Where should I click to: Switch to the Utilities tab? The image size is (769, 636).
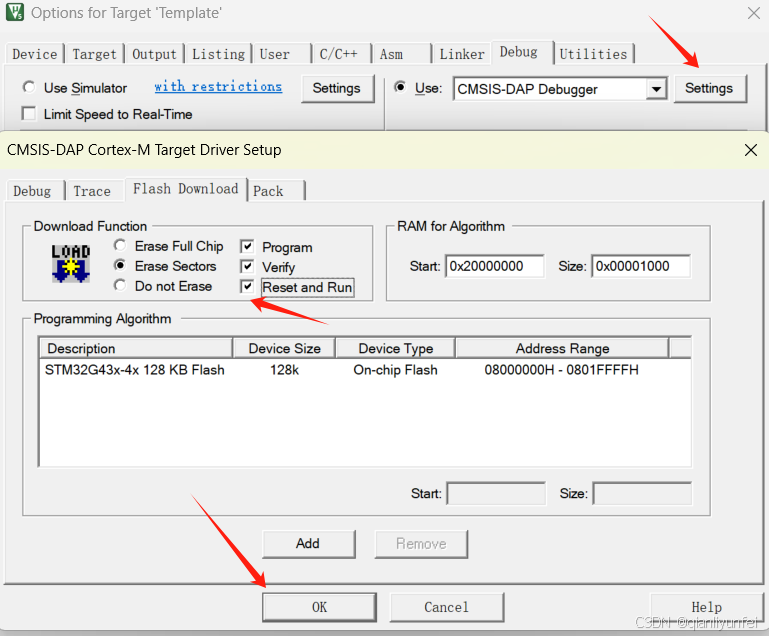point(593,54)
